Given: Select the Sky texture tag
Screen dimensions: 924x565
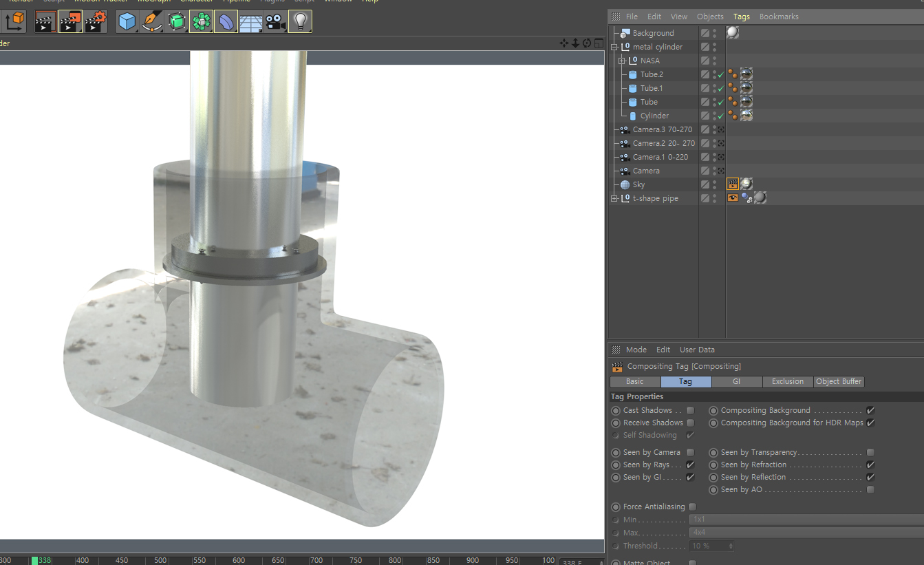Looking at the screenshot, I should coord(746,184).
